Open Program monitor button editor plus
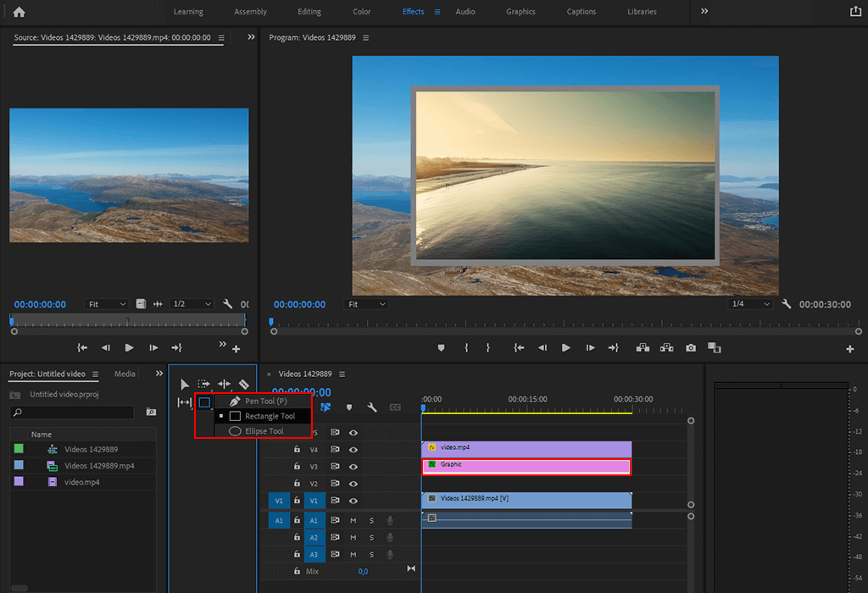This screenshot has height=593, width=868. coord(849,348)
